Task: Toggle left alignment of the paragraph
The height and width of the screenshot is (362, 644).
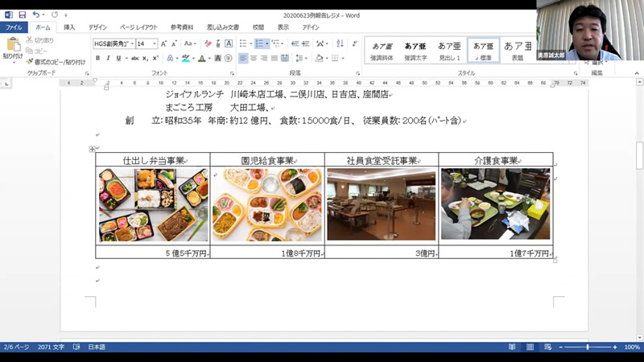Action: pyautogui.click(x=243, y=58)
